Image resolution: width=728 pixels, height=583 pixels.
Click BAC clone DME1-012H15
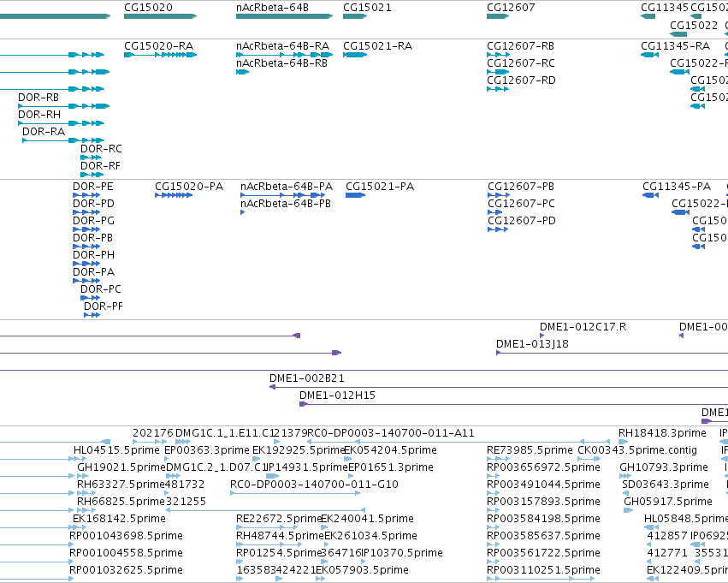[337, 396]
